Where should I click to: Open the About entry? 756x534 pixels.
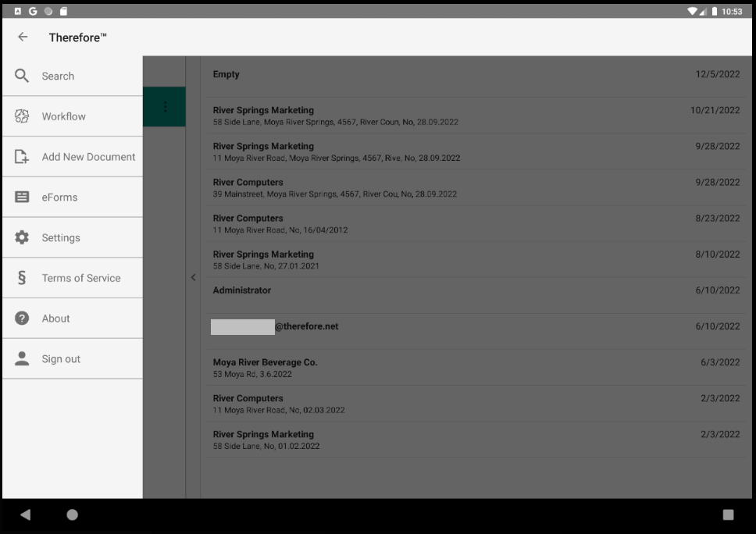73,319
